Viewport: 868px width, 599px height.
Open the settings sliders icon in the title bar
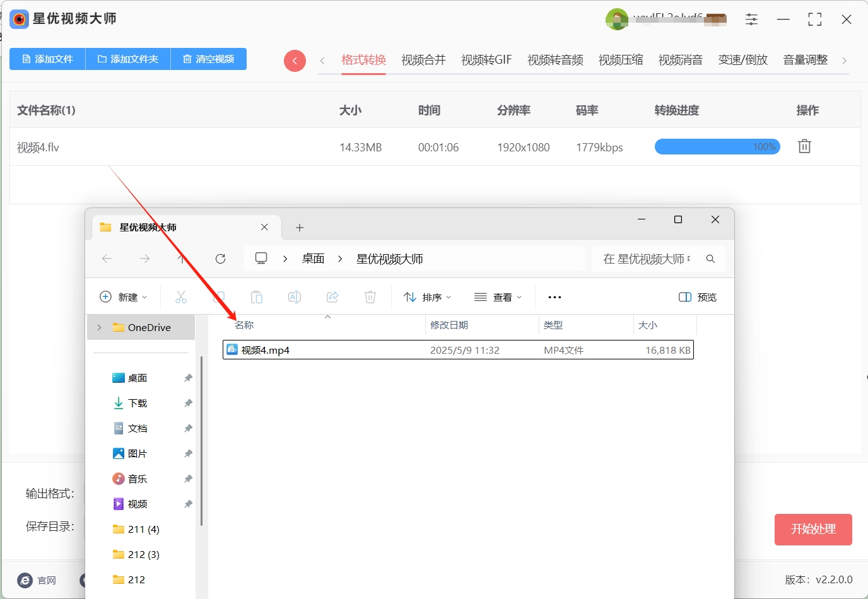click(x=751, y=20)
